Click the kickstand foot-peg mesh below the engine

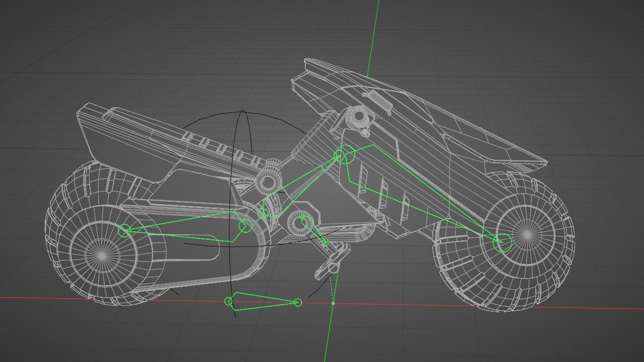[332, 260]
